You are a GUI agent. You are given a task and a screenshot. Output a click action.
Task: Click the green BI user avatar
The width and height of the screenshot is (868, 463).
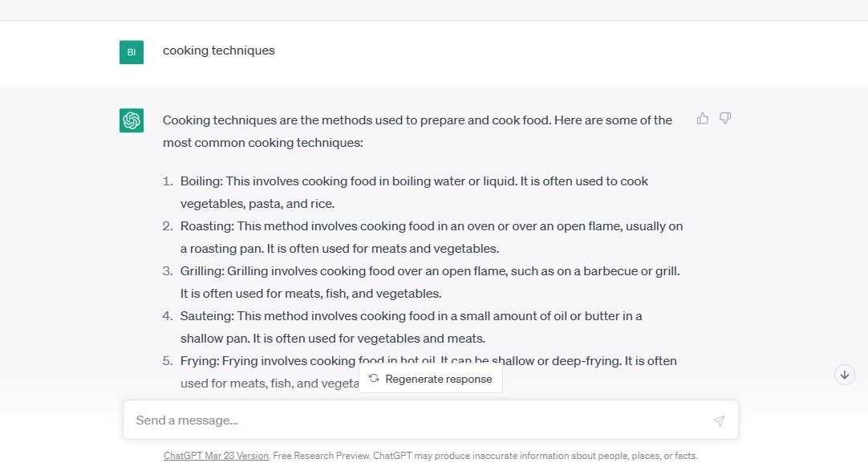pyautogui.click(x=132, y=52)
